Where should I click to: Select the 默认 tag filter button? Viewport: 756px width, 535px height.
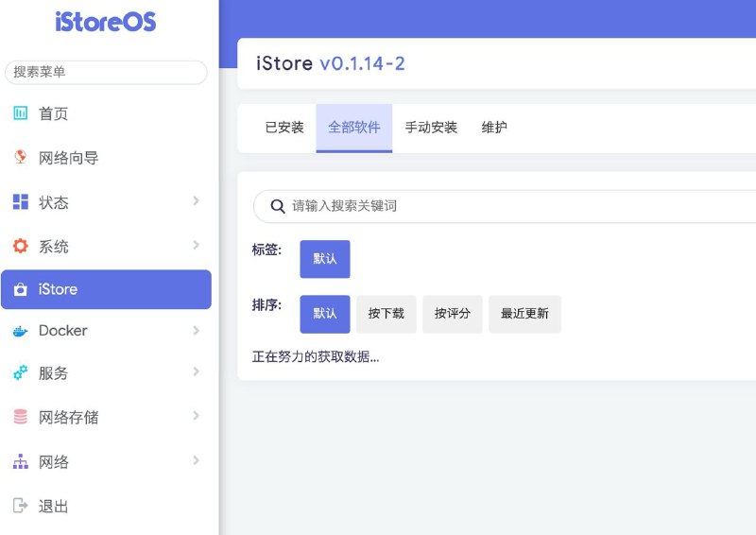tap(325, 259)
